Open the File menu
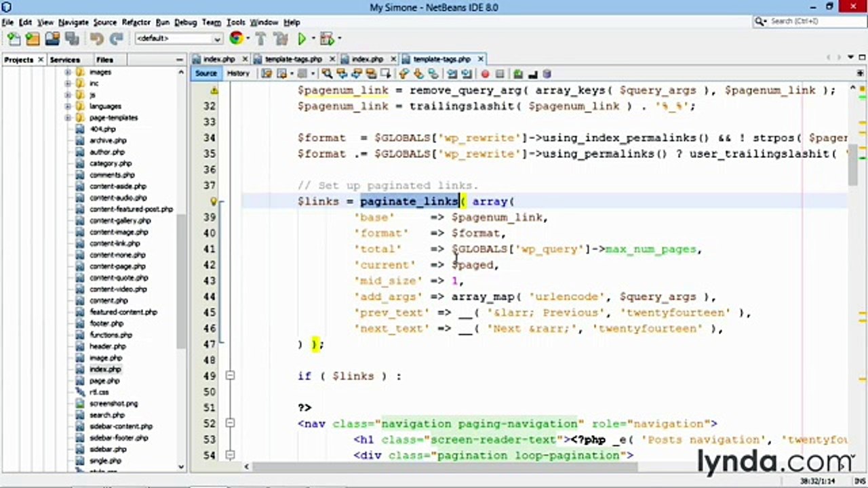 coord(7,22)
